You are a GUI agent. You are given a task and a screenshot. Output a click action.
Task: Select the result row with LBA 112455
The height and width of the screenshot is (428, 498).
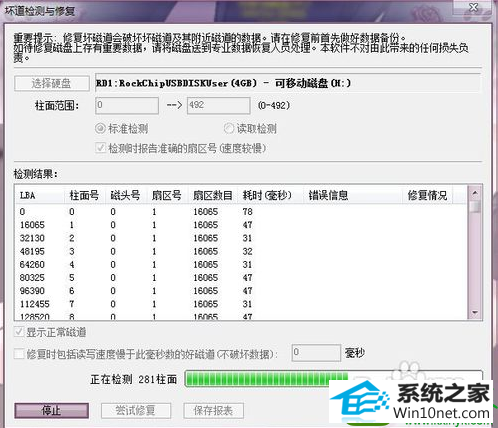(241, 304)
